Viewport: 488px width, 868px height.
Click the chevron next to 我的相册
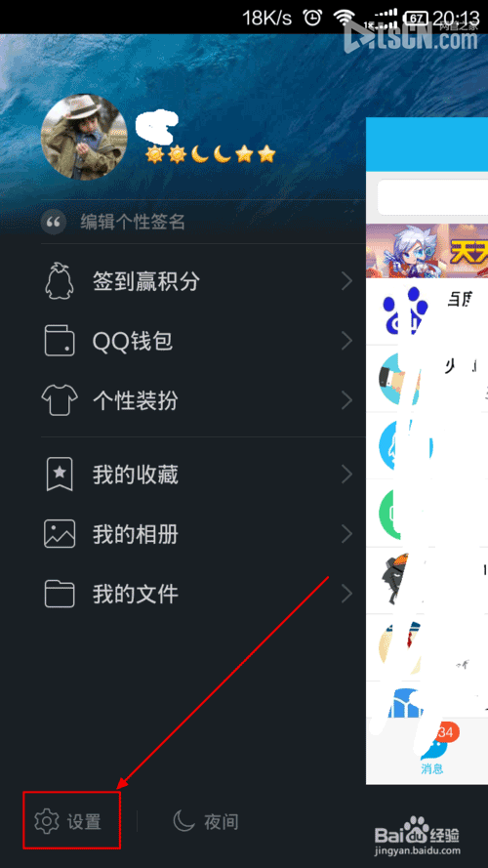[346, 534]
